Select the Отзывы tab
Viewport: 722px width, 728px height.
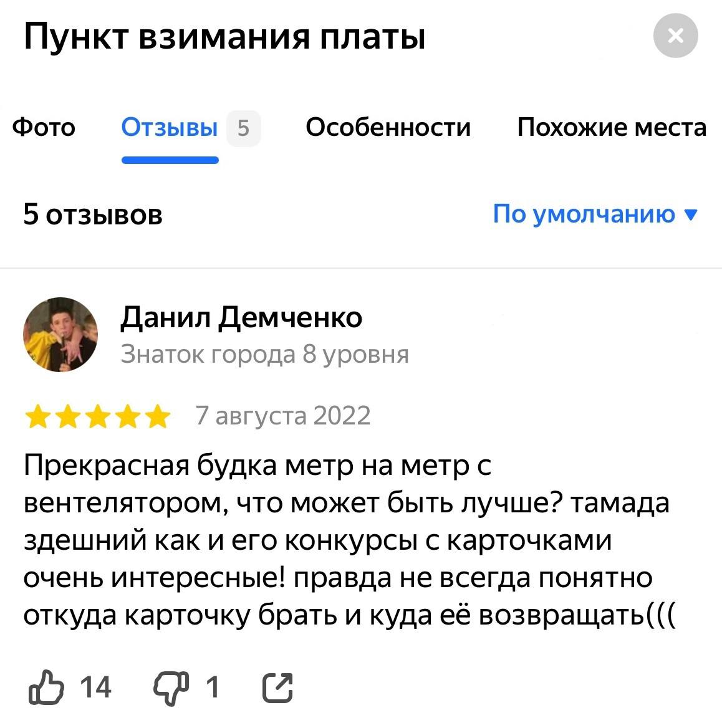point(170,128)
